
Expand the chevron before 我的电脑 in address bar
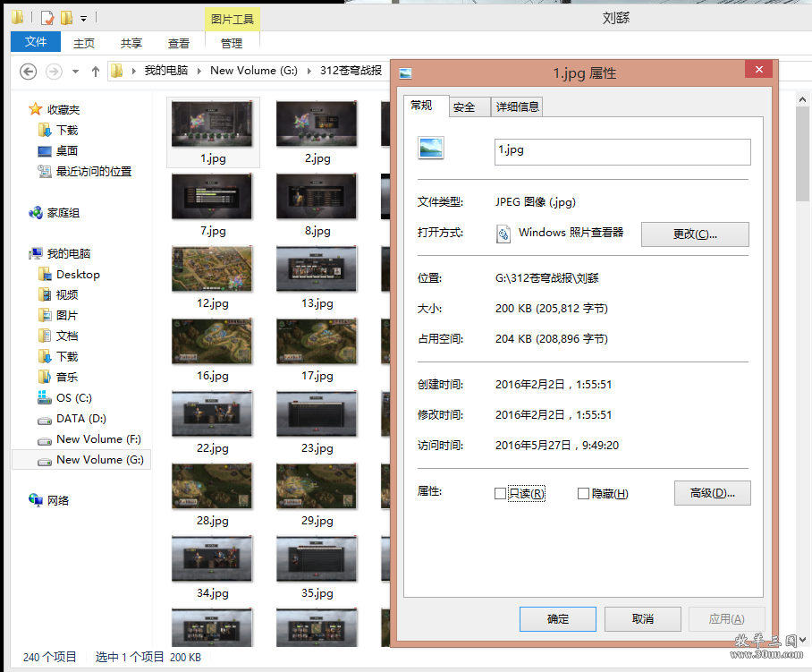133,71
